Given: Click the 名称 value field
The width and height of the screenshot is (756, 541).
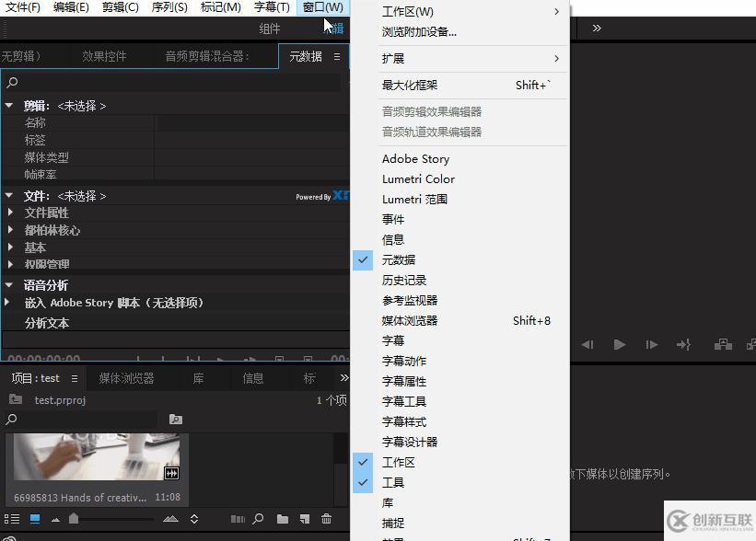Looking at the screenshot, I should click(252, 123).
